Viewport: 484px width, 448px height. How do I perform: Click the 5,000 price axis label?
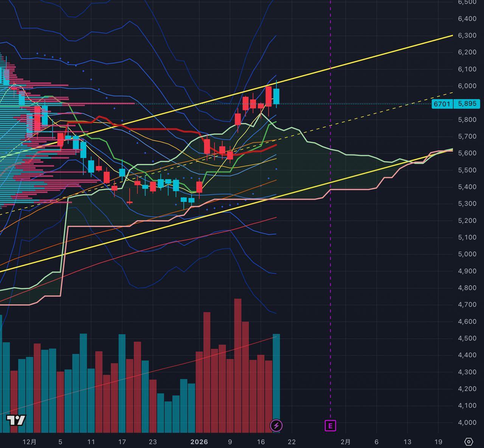tap(467, 254)
